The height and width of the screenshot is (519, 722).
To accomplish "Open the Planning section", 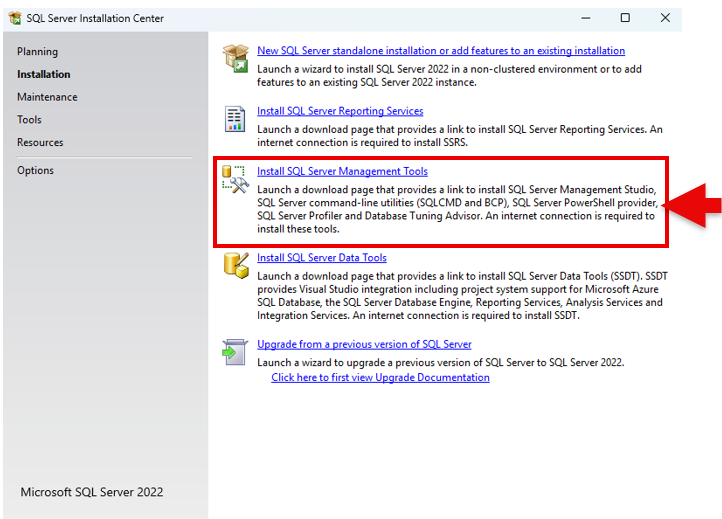I will (37, 52).
